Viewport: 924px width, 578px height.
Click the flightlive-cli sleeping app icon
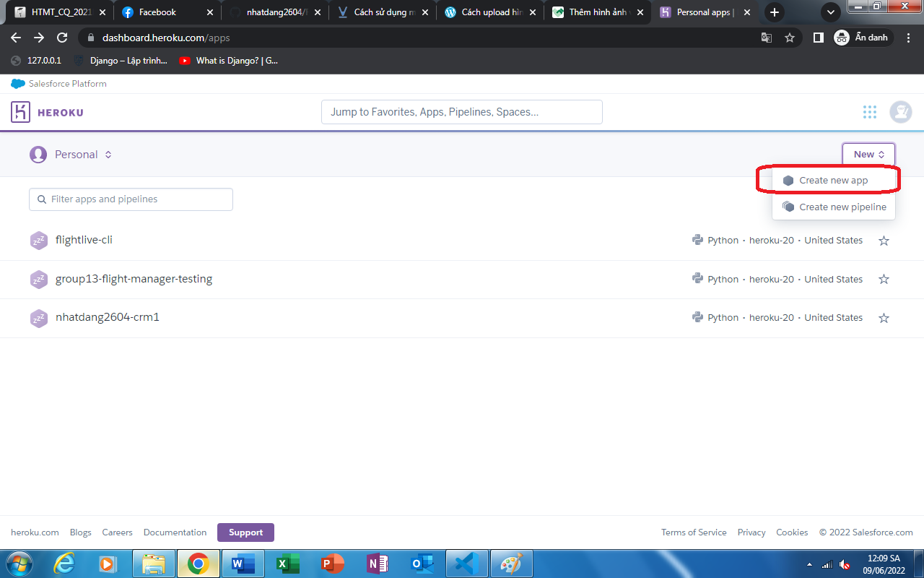coord(39,241)
